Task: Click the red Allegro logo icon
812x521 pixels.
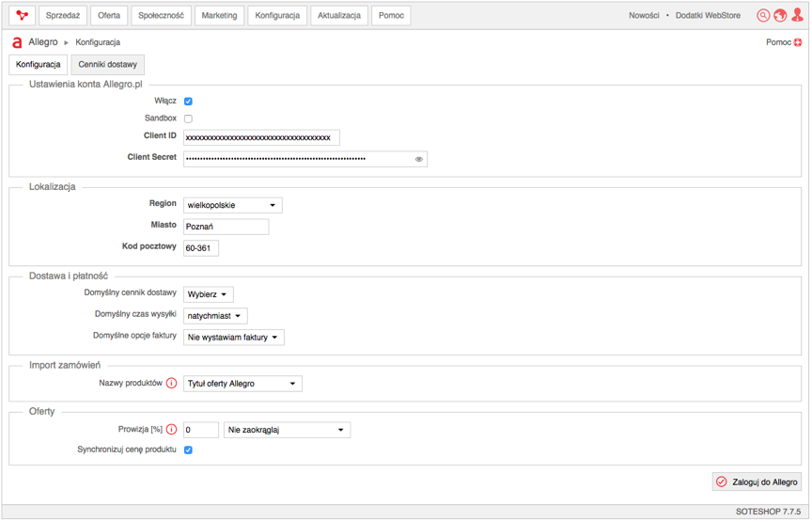Action: tap(17, 42)
